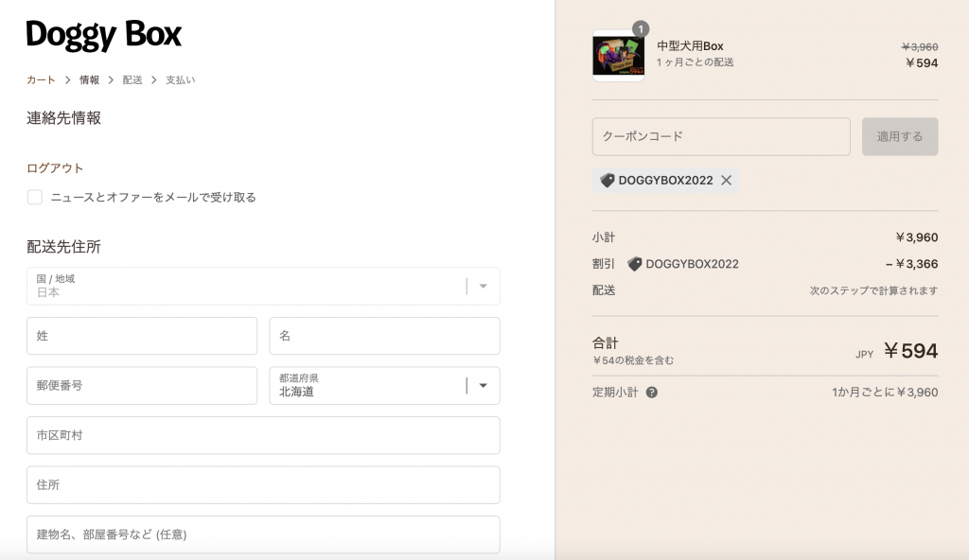Click the help icon beside 定期小計
The width and height of the screenshot is (969, 560).
pos(652,393)
